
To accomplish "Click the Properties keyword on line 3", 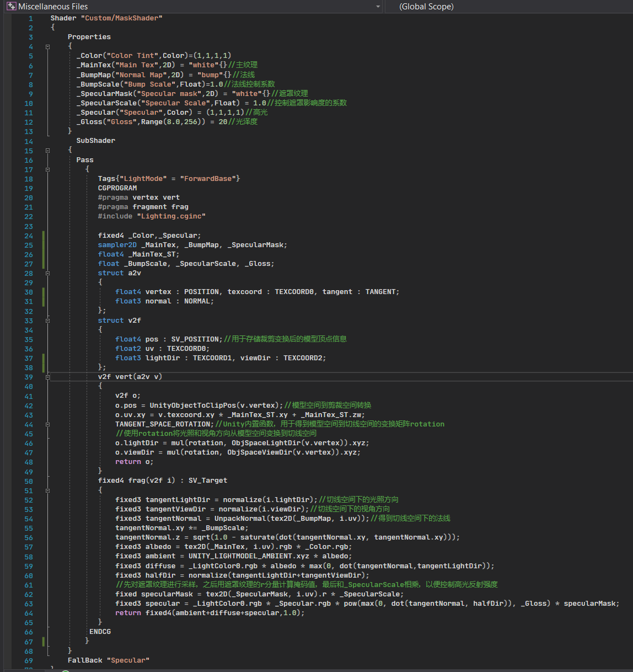I will pyautogui.click(x=89, y=37).
